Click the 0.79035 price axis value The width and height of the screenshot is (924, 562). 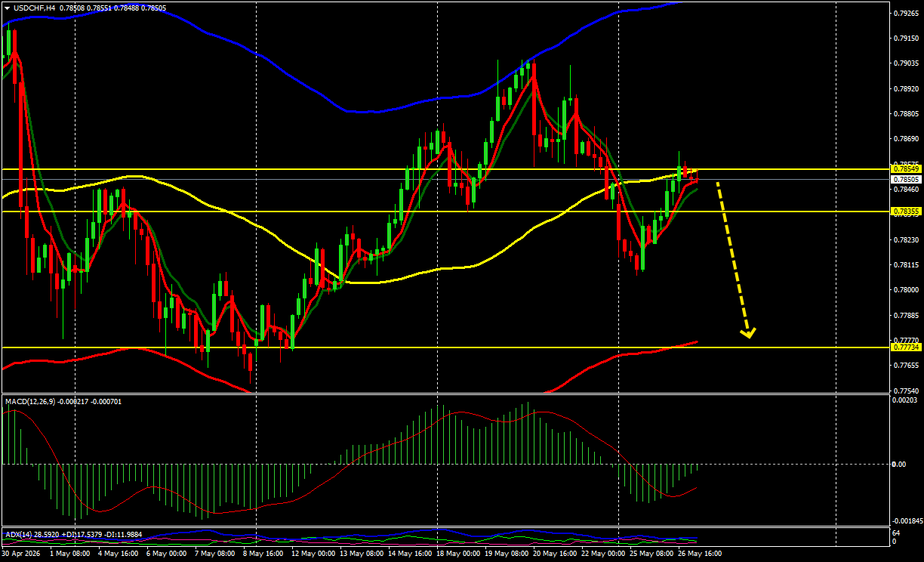pos(906,64)
